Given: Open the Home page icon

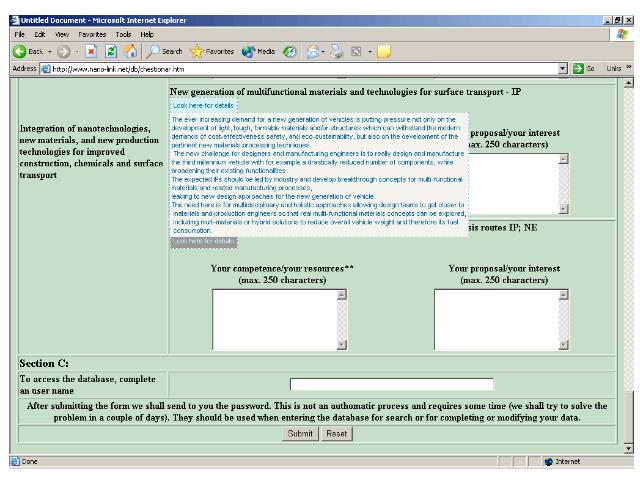Looking at the screenshot, I should pos(131,51).
